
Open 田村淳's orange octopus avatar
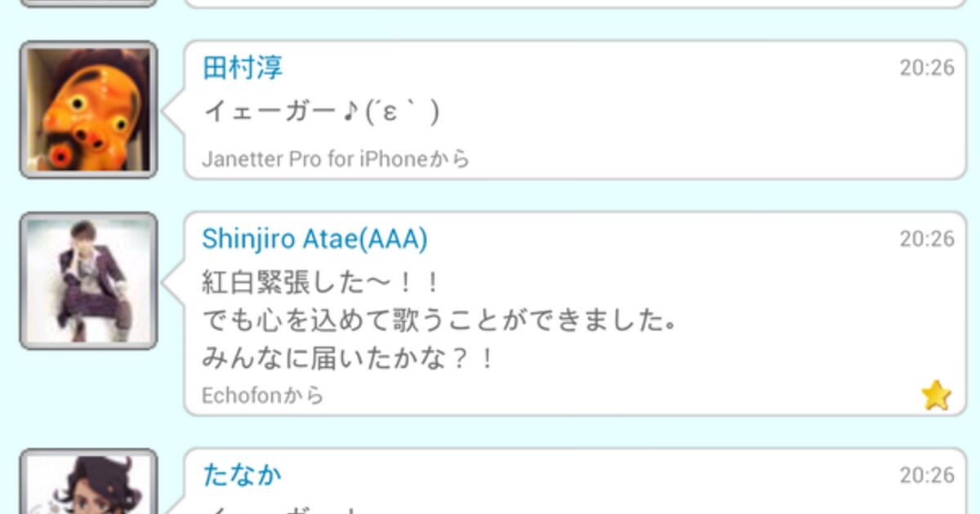point(88,109)
